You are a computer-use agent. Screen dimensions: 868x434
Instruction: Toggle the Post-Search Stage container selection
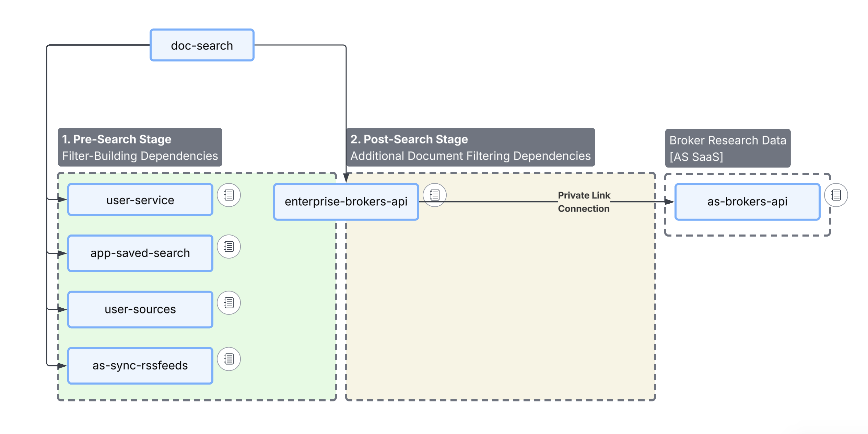pos(497,309)
